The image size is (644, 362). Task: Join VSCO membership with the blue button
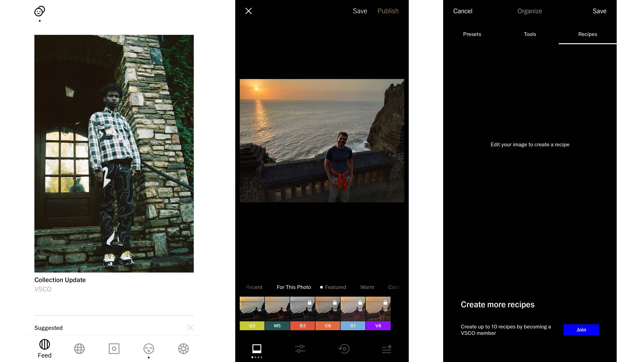click(x=581, y=330)
